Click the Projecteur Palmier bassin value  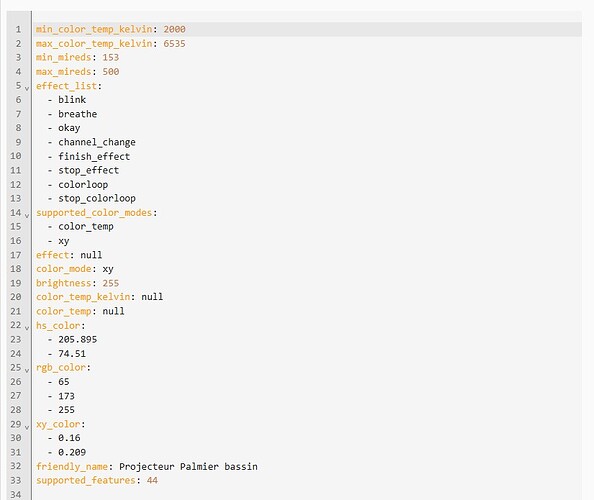(188, 467)
